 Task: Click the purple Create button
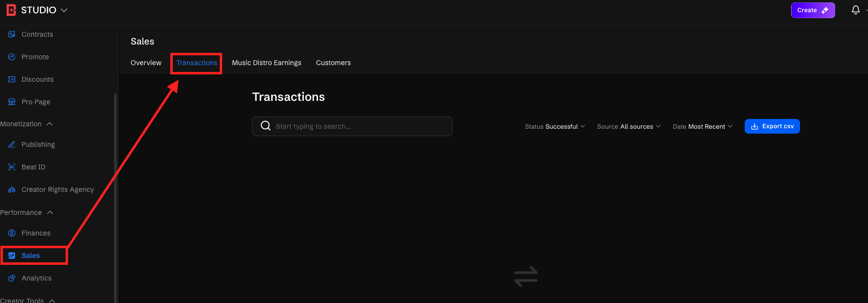813,10
